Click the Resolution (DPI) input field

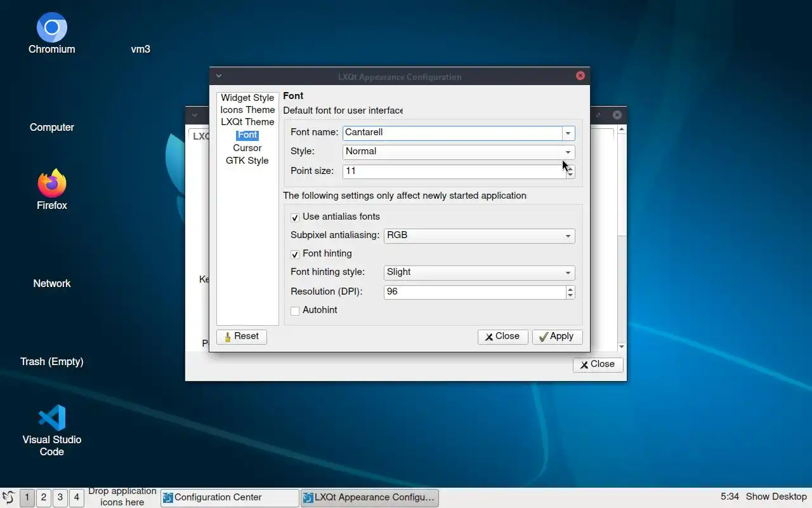coord(475,292)
